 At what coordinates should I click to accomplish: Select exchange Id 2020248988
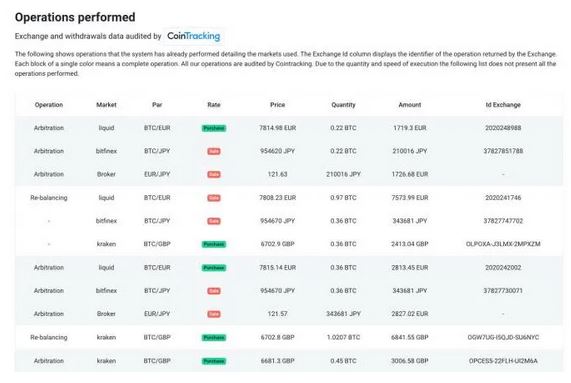[503, 128]
